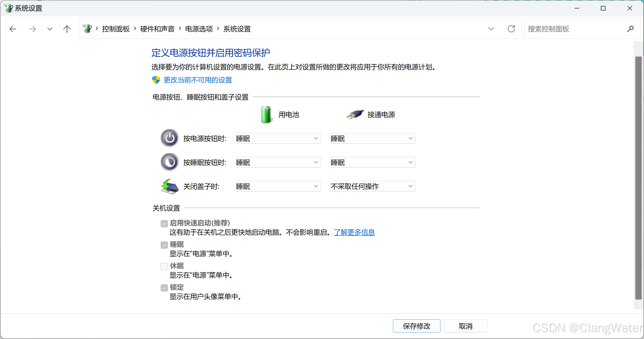Click the shield icon beside change settings
Viewport: 644px width, 339px height.
coord(156,80)
